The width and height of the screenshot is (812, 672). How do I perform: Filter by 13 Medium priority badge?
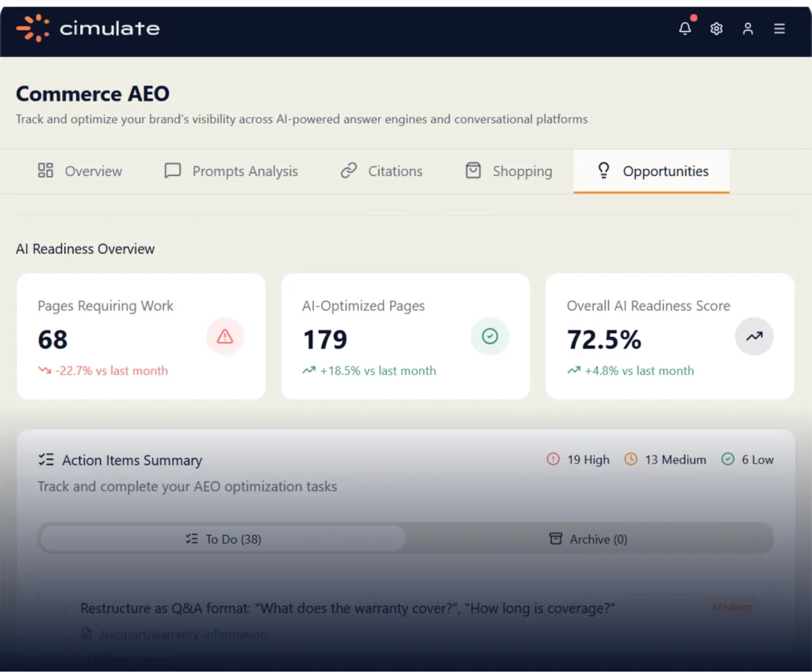[665, 460]
